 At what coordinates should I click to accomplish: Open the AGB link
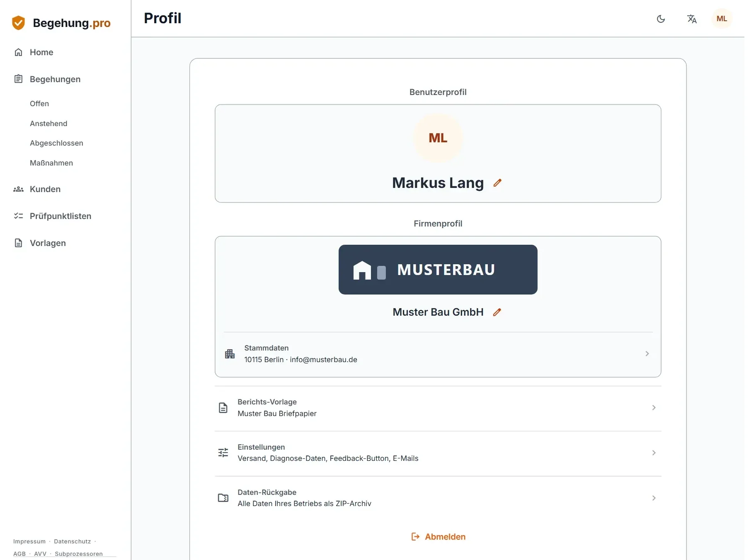19,554
